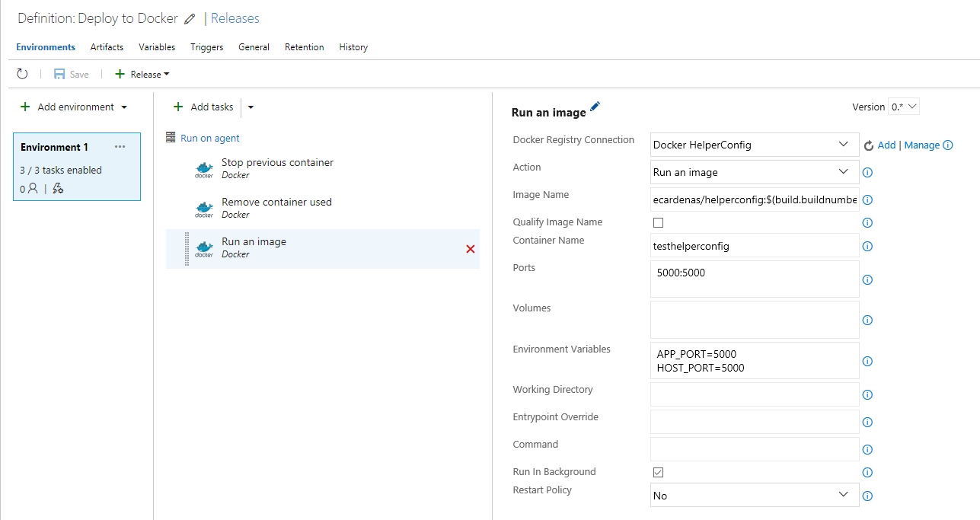The height and width of the screenshot is (520, 980).
Task: Click the Run on agent server icon
Action: pyautogui.click(x=171, y=138)
